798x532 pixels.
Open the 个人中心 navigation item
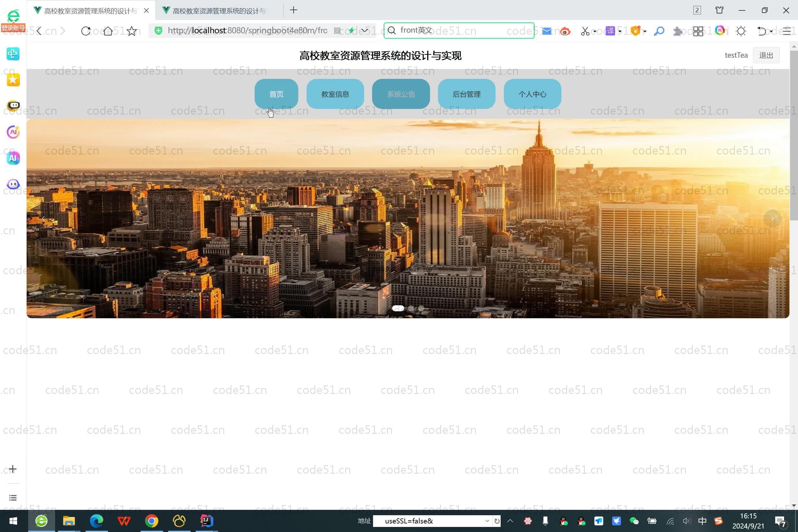[x=532, y=94]
